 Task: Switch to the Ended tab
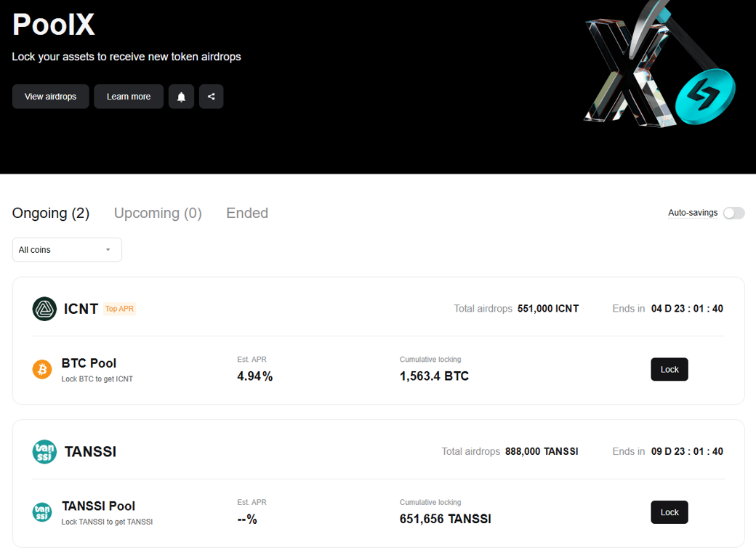(246, 213)
